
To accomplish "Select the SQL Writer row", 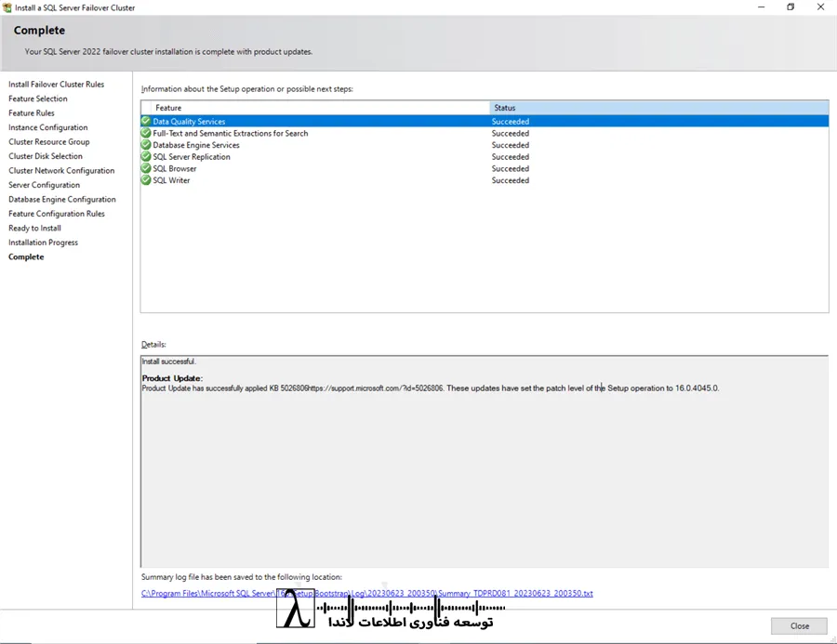I will pos(485,180).
